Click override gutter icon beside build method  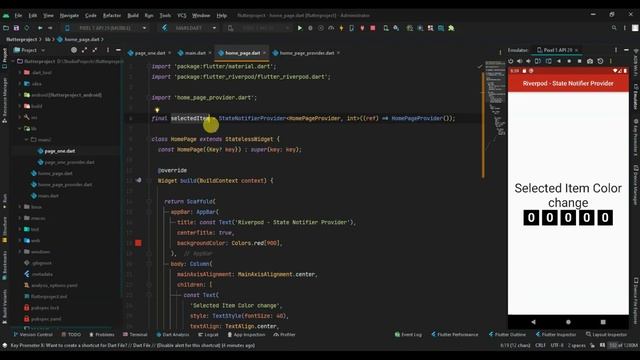point(139,180)
